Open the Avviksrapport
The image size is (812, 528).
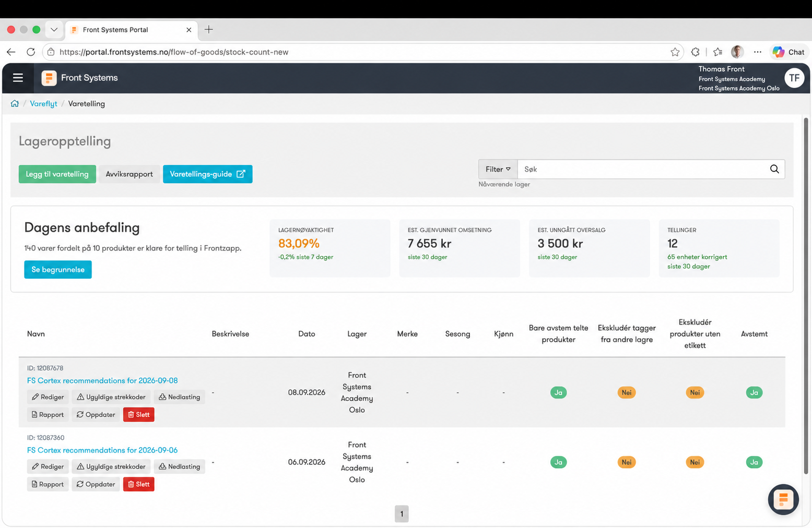(130, 174)
